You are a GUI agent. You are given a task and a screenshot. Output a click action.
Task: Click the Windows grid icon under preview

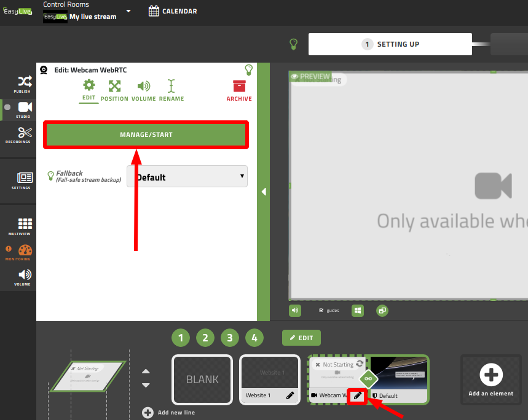(x=358, y=310)
